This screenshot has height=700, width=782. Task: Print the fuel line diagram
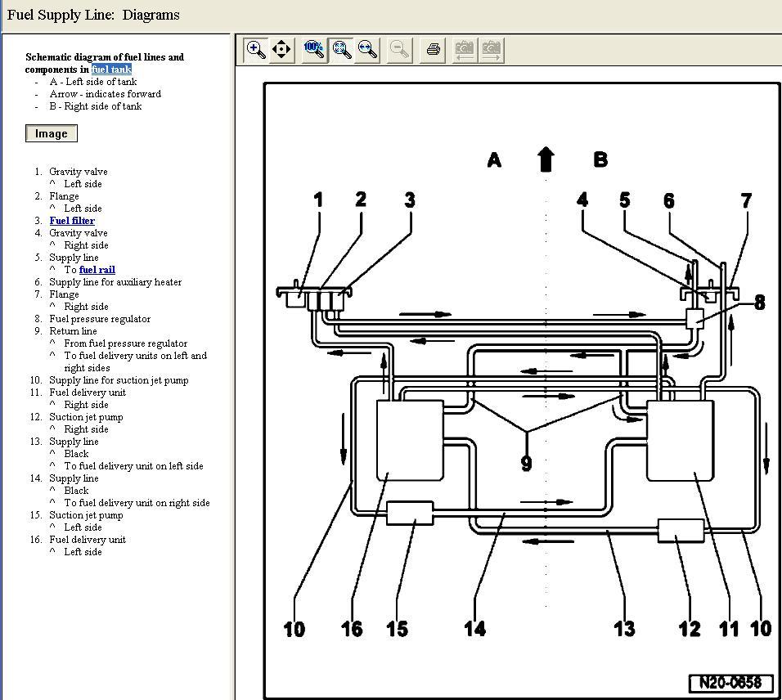coord(433,50)
